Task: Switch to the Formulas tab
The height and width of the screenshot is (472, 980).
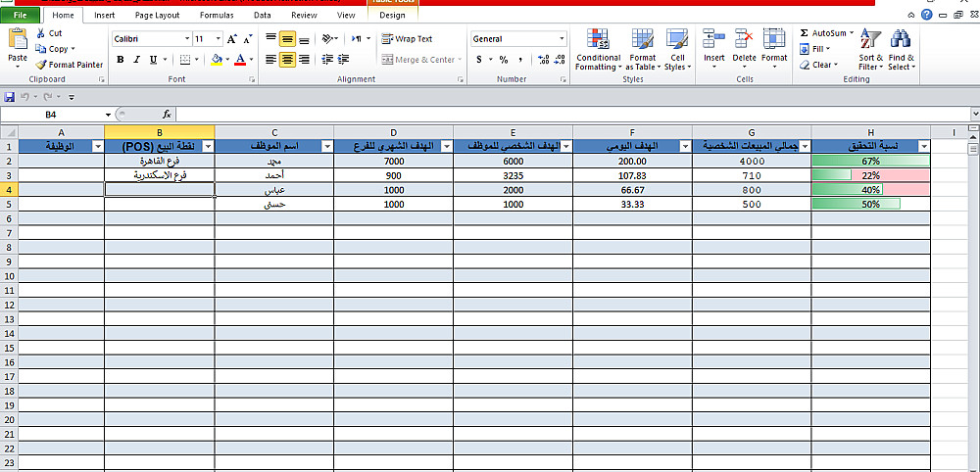Action: click(x=217, y=15)
